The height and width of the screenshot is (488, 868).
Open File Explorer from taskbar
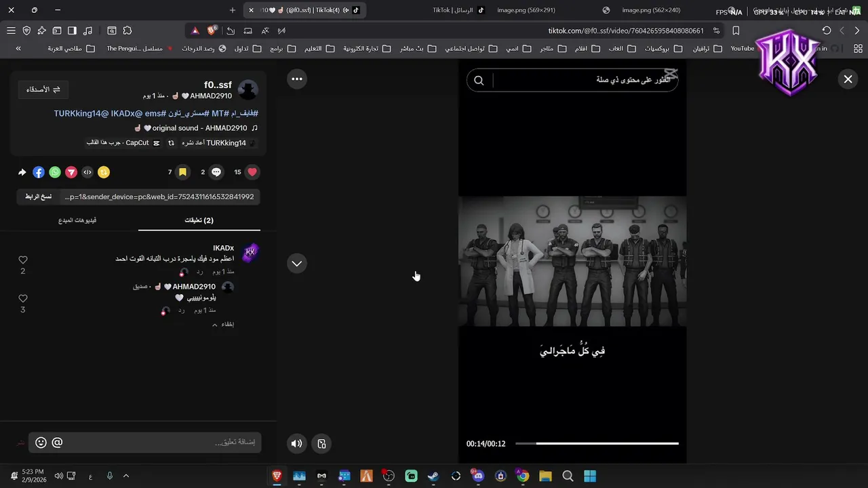click(x=545, y=476)
